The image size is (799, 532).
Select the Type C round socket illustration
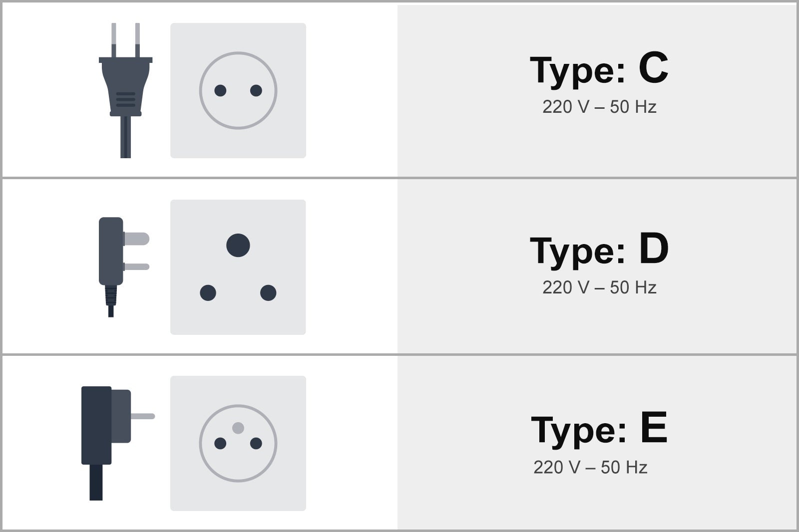[x=238, y=90]
